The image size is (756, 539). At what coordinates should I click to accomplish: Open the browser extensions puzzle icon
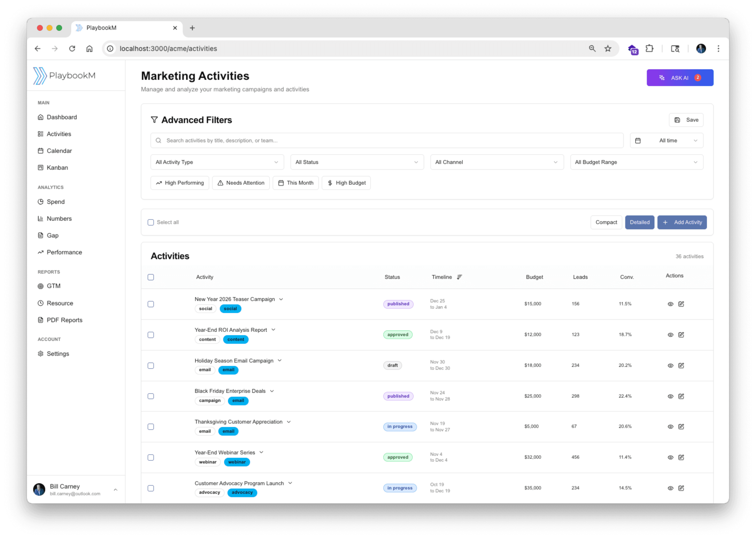pos(649,49)
